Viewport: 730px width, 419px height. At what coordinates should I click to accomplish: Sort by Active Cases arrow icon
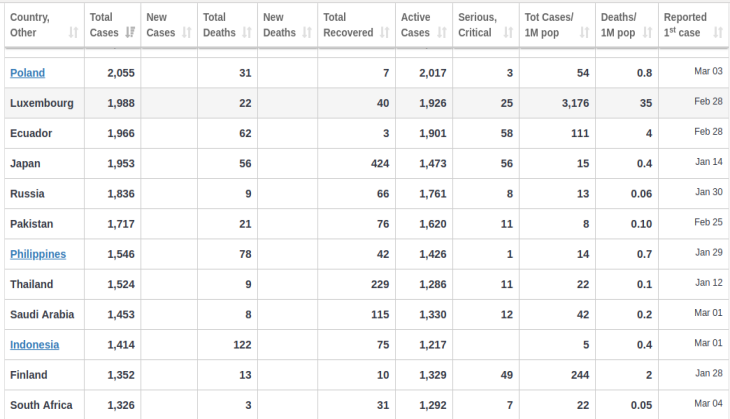point(442,33)
